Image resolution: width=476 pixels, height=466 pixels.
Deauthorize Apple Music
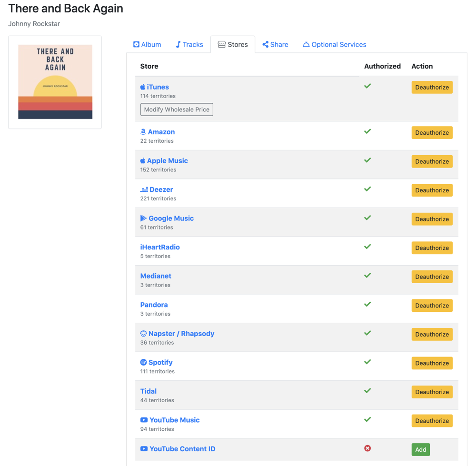[432, 161]
